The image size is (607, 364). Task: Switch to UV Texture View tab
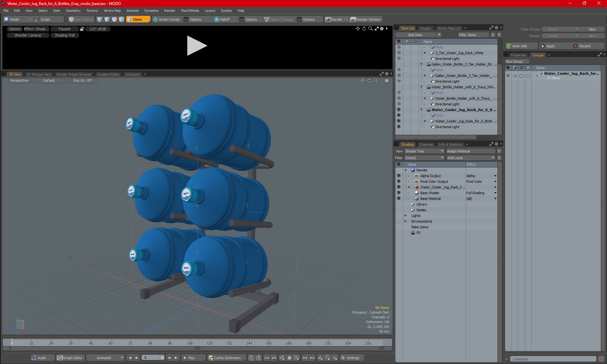(x=39, y=74)
